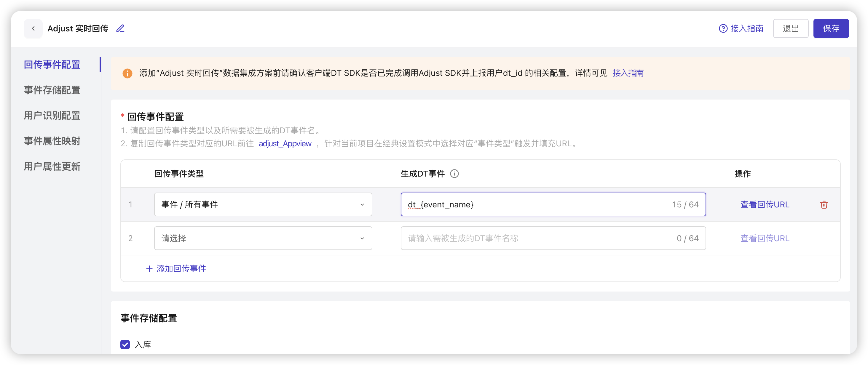Click 查看回传URL for row 1

click(765, 204)
